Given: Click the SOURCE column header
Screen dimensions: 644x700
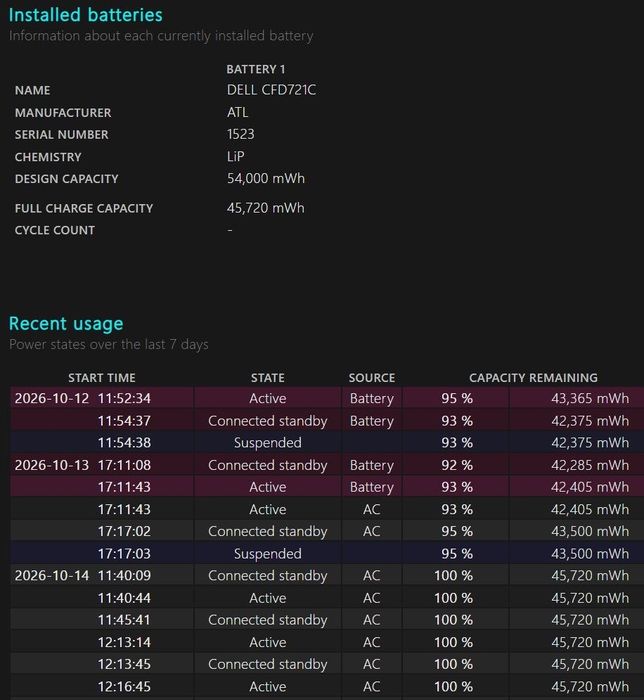Looking at the screenshot, I should [x=372, y=378].
